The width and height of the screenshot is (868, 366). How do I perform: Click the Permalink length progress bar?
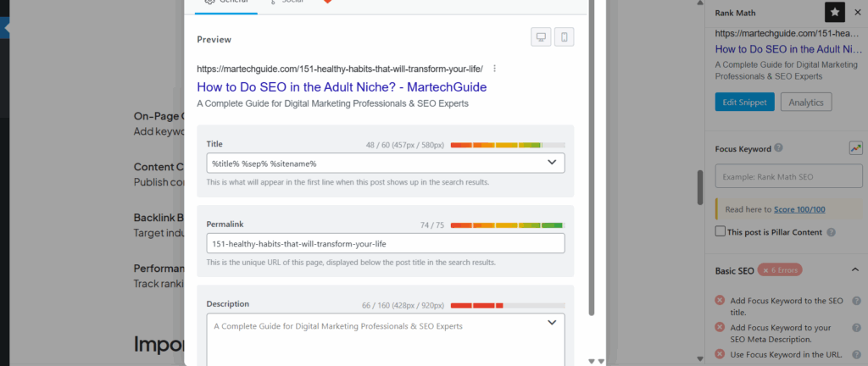pos(508,225)
